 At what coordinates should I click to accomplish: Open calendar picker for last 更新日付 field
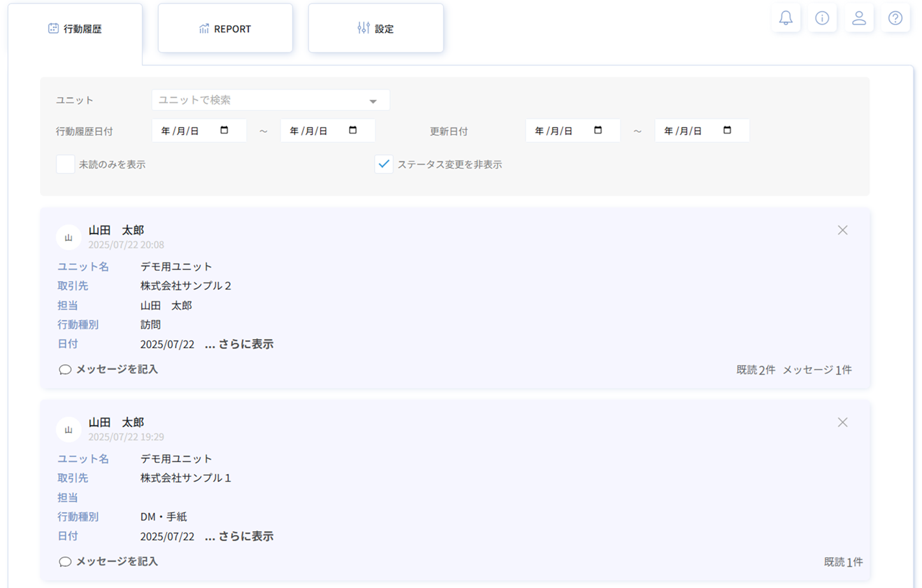pyautogui.click(x=727, y=130)
